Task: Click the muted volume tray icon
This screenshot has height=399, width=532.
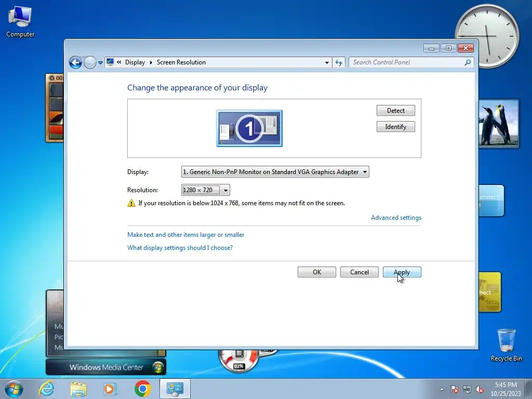Action: [x=480, y=390]
